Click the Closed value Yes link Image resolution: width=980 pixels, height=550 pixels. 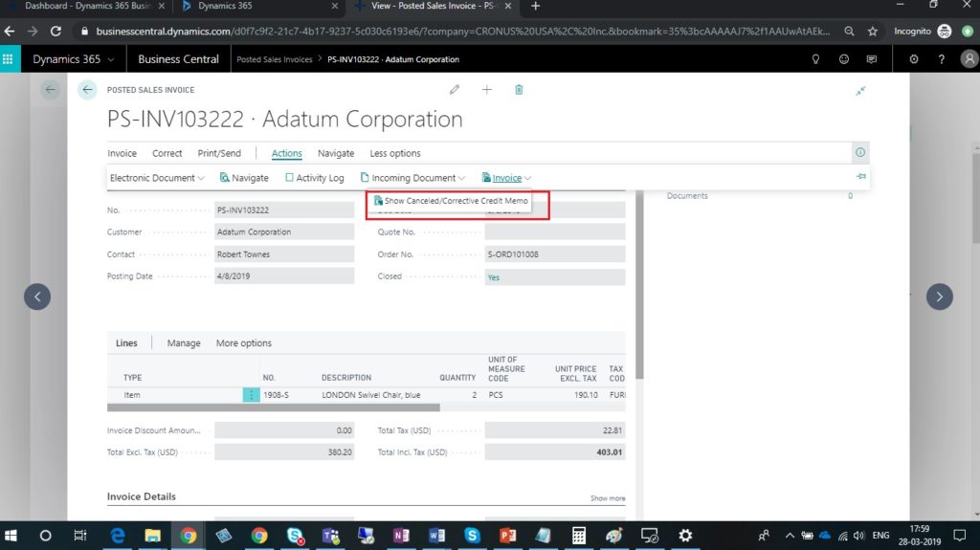(x=493, y=277)
